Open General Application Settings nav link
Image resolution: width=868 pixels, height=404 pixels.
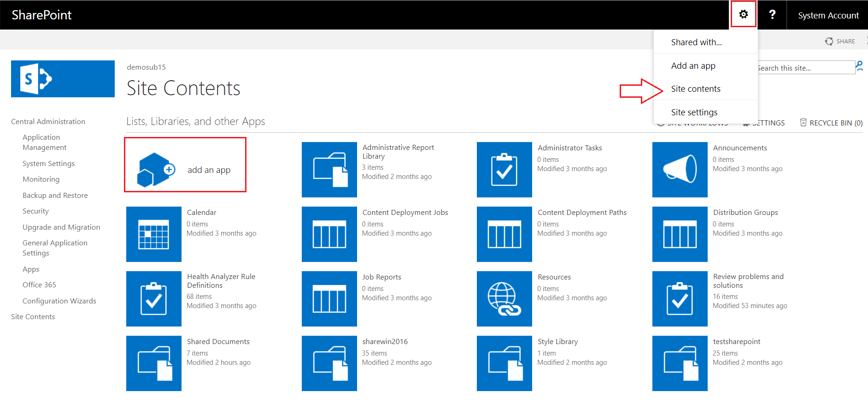[x=55, y=248]
